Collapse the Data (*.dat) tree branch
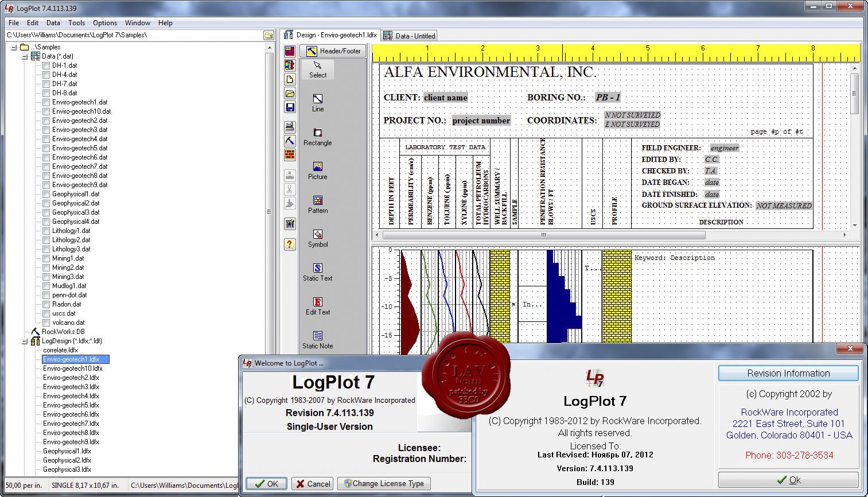Screen dimensions: 868x497 (x=25, y=56)
